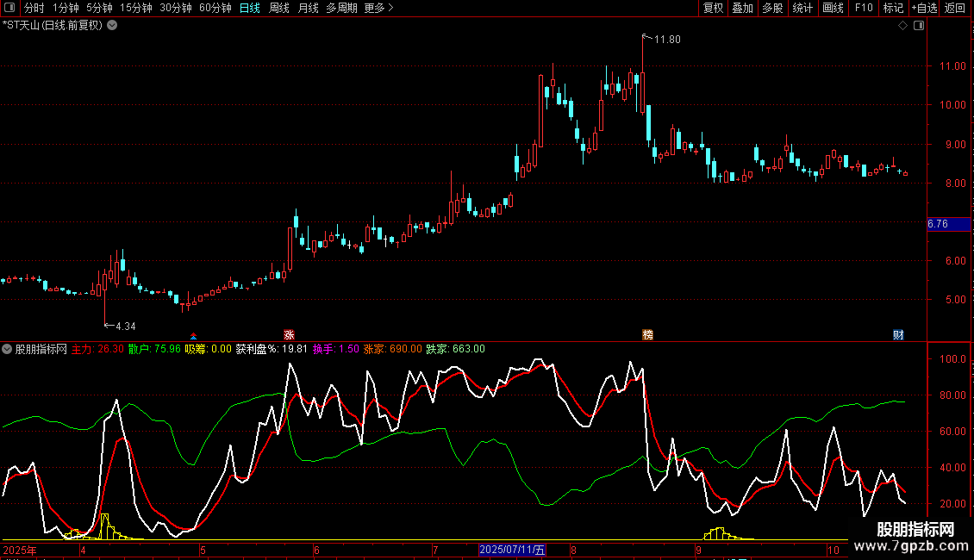Toggle the side panel icon at top-left
Image resolution: width=974 pixels, height=560 pixels.
point(9,8)
